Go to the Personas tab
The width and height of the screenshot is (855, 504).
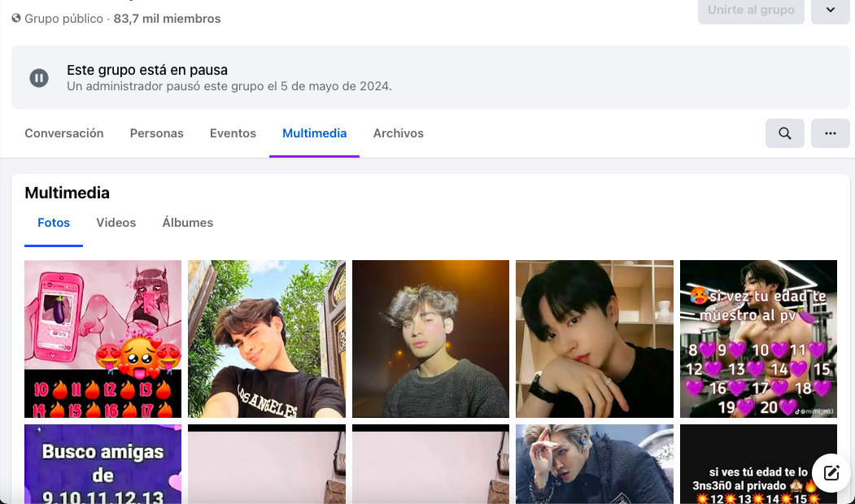[x=157, y=133]
